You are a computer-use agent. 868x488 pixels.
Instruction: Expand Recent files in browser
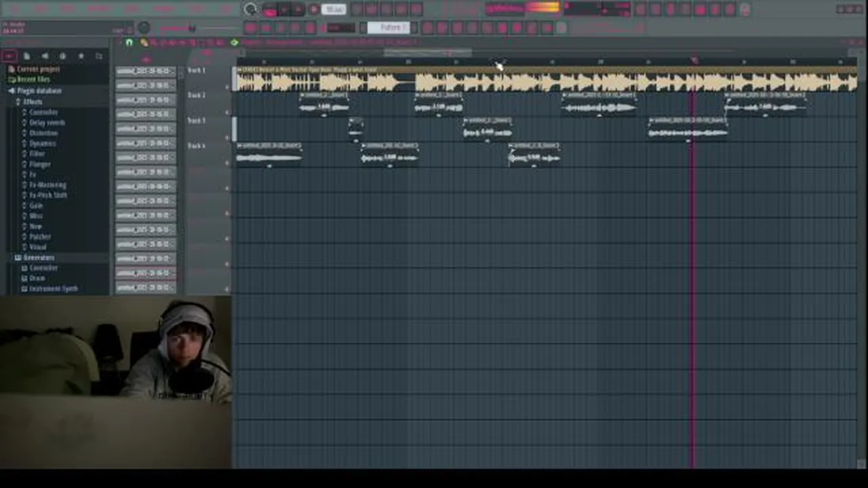click(33, 79)
